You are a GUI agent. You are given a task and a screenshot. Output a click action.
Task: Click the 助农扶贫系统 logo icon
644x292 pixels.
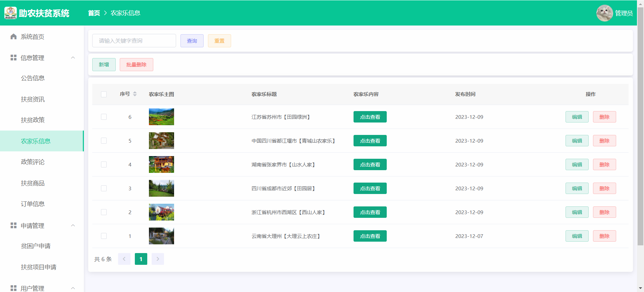coord(10,13)
